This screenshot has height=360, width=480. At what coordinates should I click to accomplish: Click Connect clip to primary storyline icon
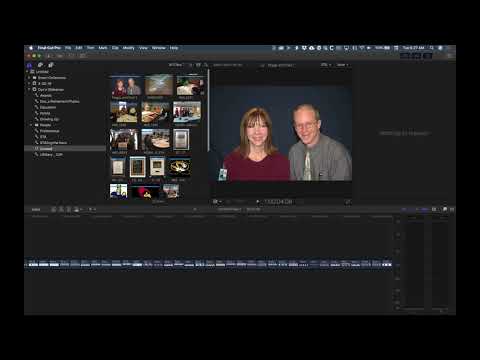[x=54, y=209]
